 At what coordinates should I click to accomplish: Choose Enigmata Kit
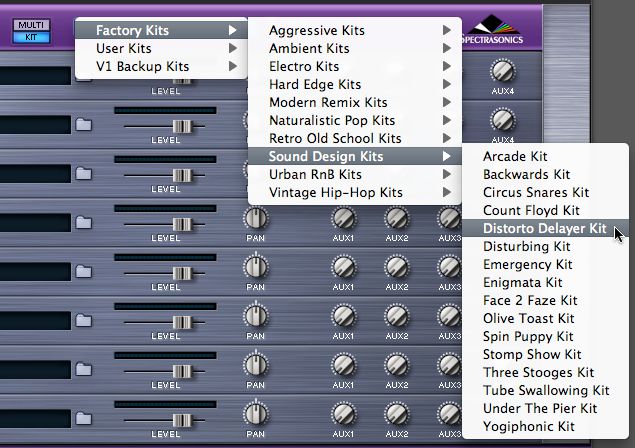pos(545,282)
